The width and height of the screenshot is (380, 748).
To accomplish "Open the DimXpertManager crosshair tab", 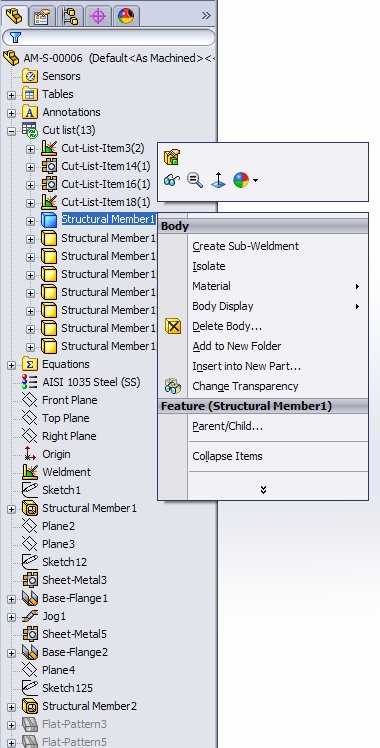I will [x=98, y=16].
